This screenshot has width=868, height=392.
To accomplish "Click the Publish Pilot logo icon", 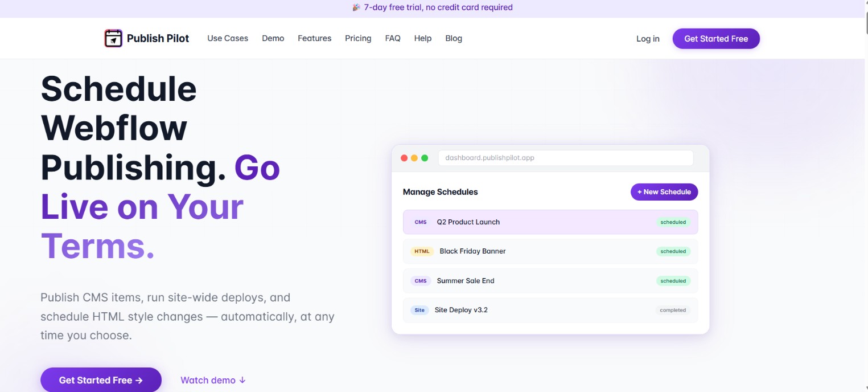I will [113, 38].
